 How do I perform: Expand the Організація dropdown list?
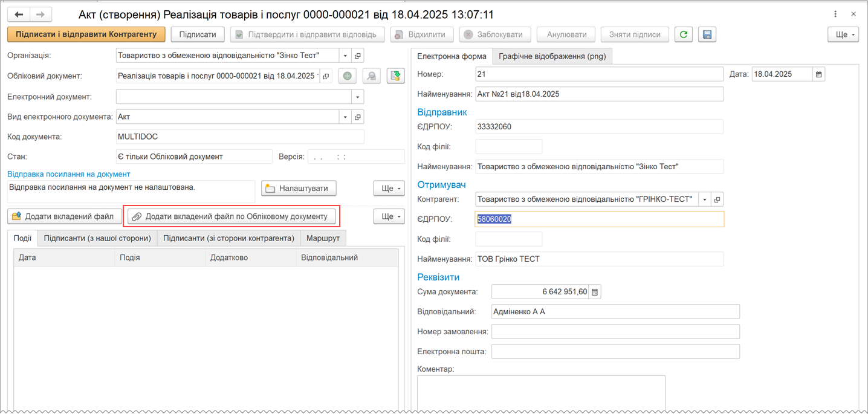coord(345,56)
